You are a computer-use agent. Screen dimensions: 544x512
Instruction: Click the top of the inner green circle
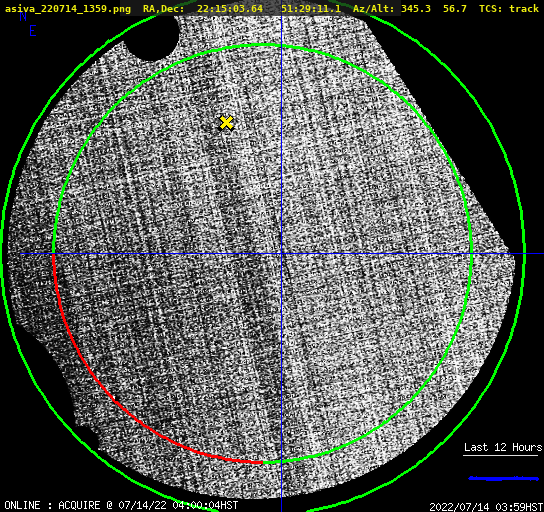coord(263,45)
